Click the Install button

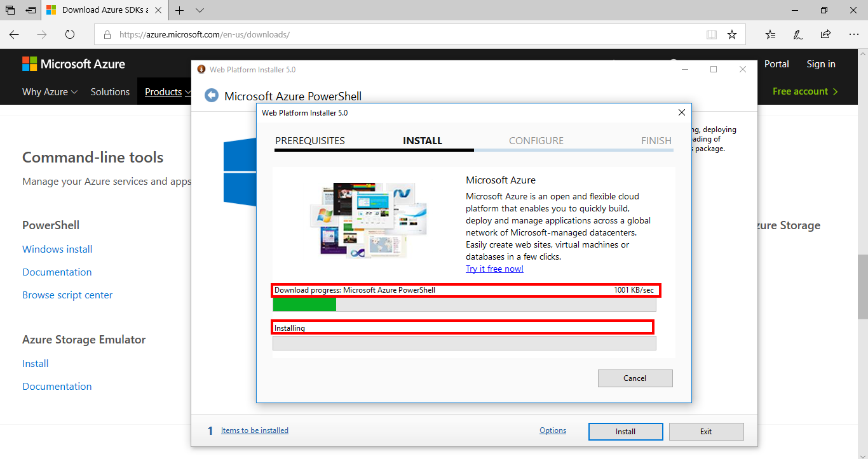tap(625, 431)
